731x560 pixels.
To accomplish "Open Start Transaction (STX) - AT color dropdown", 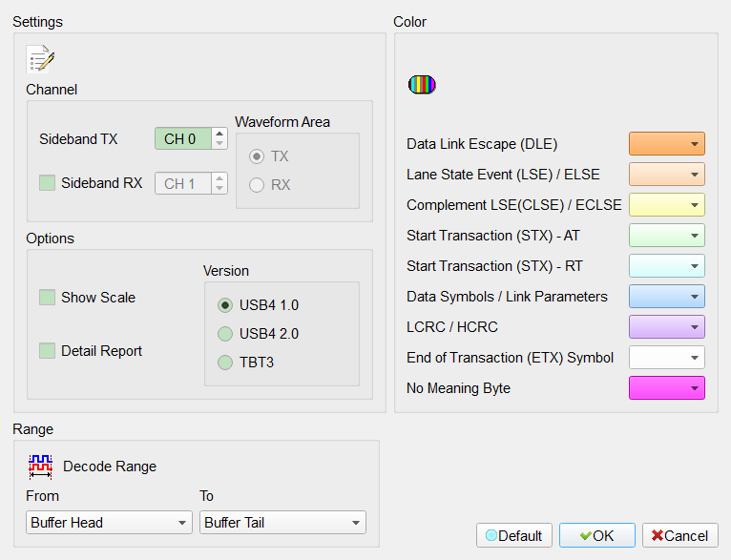I will click(x=667, y=236).
